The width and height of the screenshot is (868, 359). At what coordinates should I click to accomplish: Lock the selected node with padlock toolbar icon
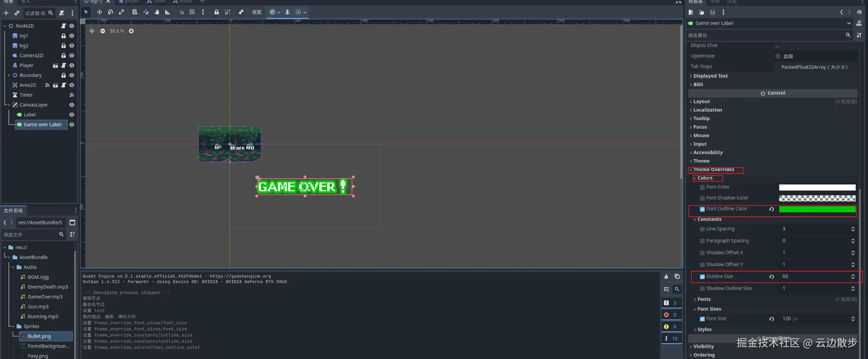(217, 12)
